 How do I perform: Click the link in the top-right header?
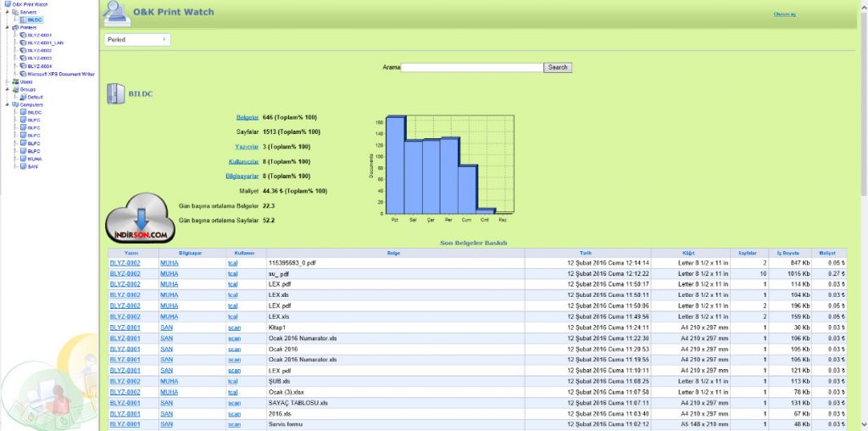click(784, 14)
